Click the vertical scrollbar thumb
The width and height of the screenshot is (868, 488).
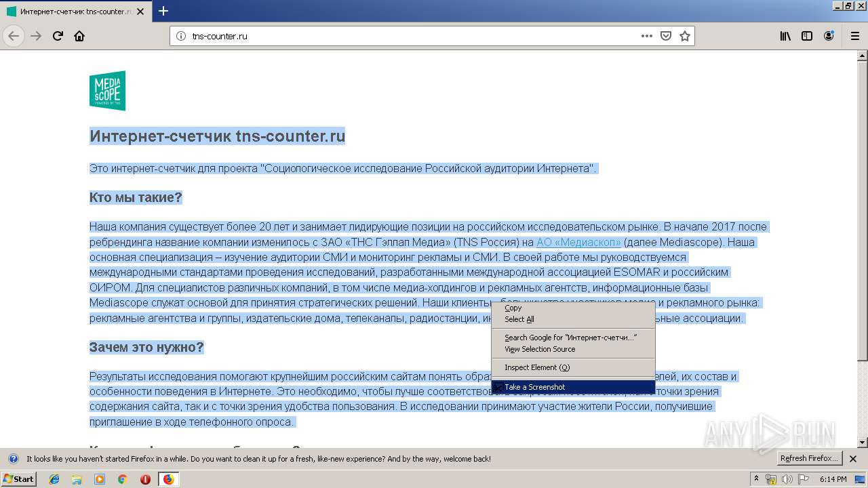click(x=863, y=210)
